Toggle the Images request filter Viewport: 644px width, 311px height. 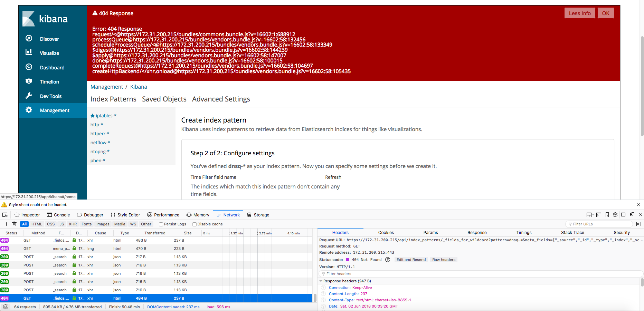(103, 224)
